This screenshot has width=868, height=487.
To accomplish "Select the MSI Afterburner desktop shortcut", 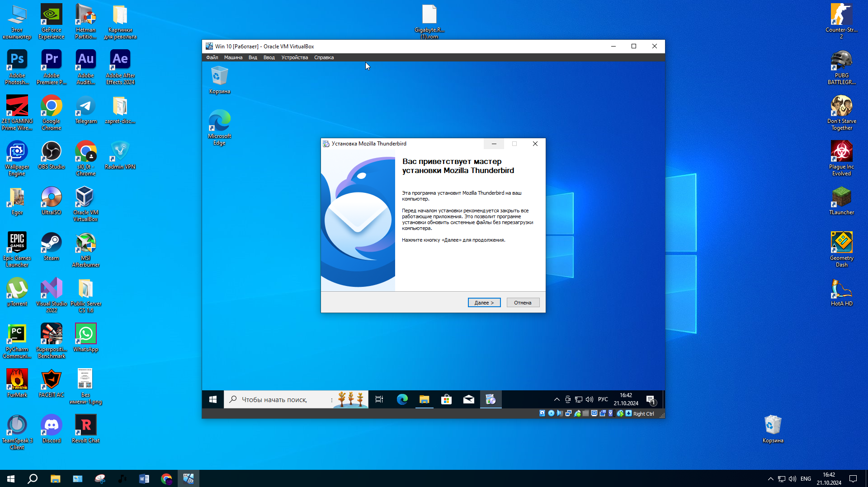I will click(x=85, y=249).
